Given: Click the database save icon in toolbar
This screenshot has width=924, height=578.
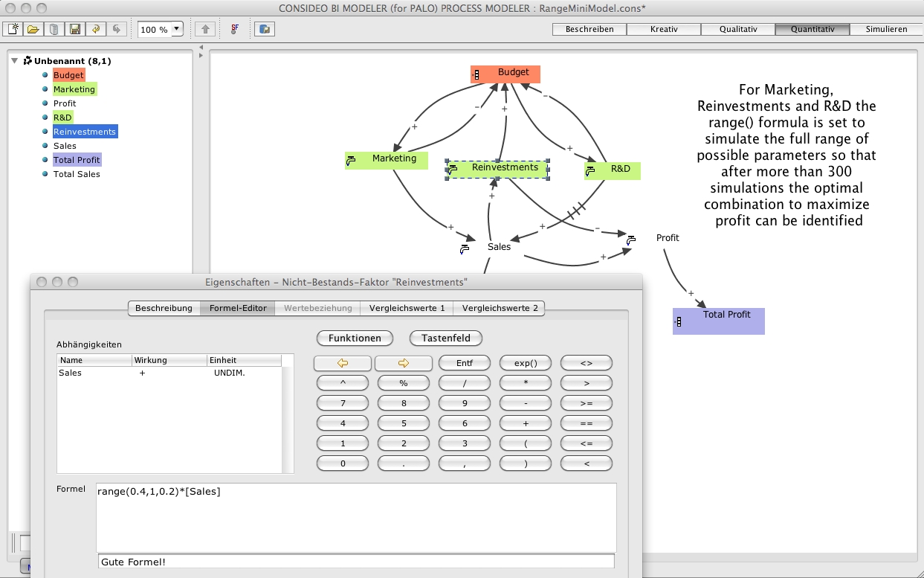Looking at the screenshot, I should pos(265,29).
